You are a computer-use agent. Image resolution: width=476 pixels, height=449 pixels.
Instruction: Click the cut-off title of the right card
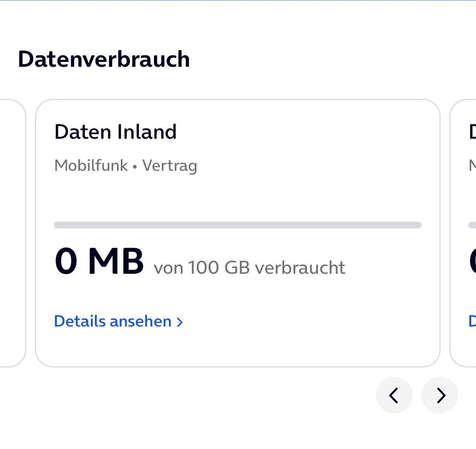pos(472,132)
